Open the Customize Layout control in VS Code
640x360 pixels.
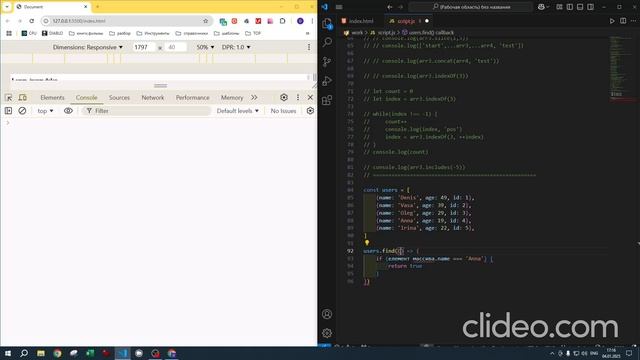click(559, 7)
